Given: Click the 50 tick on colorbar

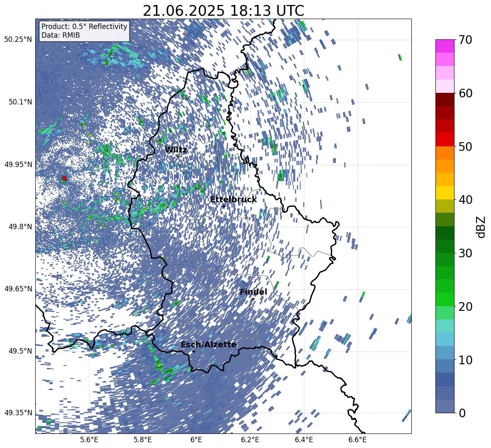Looking at the screenshot, I should pyautogui.click(x=465, y=146).
